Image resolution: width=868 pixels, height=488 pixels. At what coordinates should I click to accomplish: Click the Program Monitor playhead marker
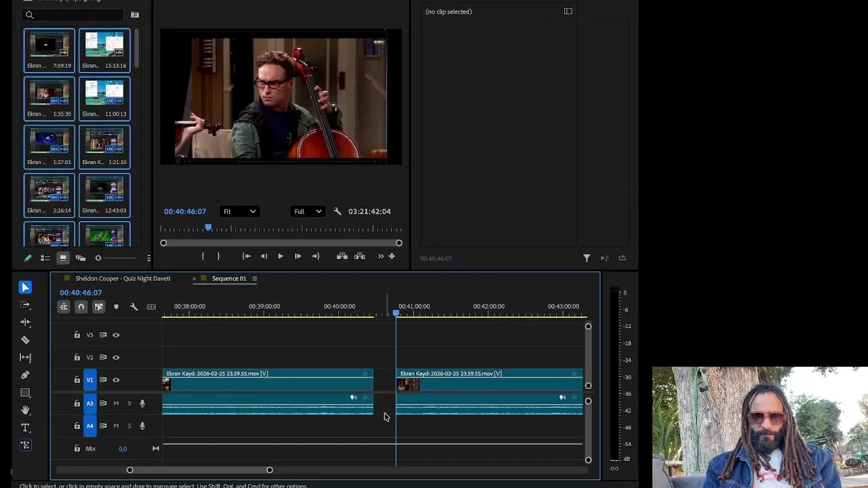tap(208, 228)
